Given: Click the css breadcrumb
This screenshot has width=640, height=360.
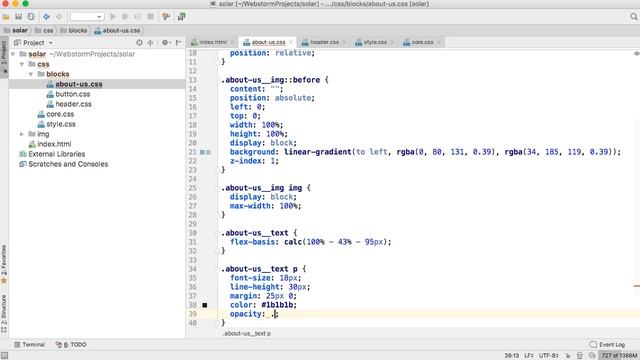Looking at the screenshot, I should pyautogui.click(x=44, y=31).
